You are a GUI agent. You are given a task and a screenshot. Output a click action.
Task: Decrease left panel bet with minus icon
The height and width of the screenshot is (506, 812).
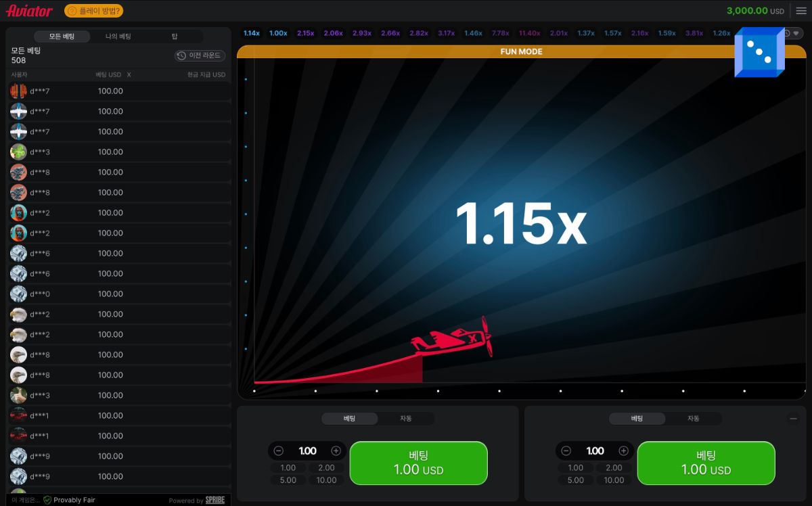pos(279,451)
